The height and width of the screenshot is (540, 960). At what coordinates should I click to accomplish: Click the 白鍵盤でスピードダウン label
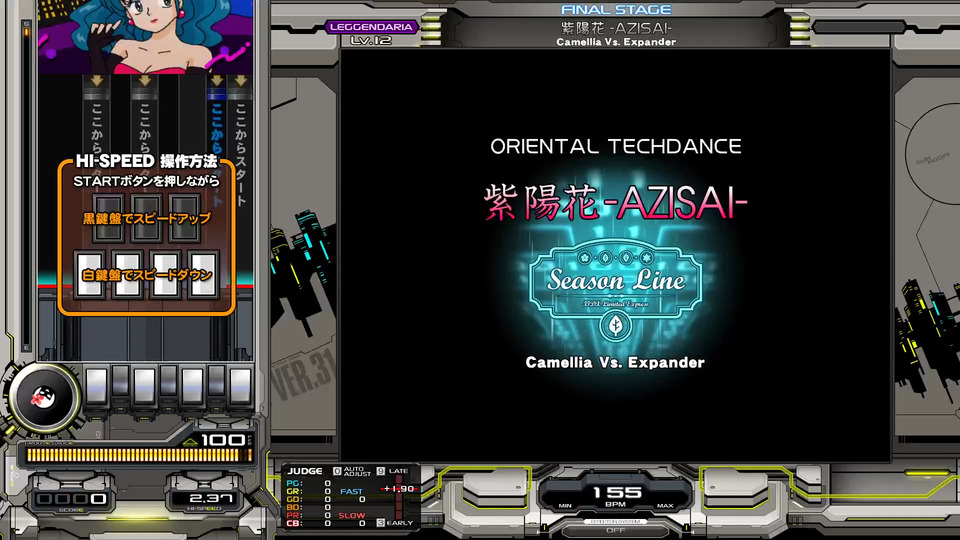coord(146,275)
